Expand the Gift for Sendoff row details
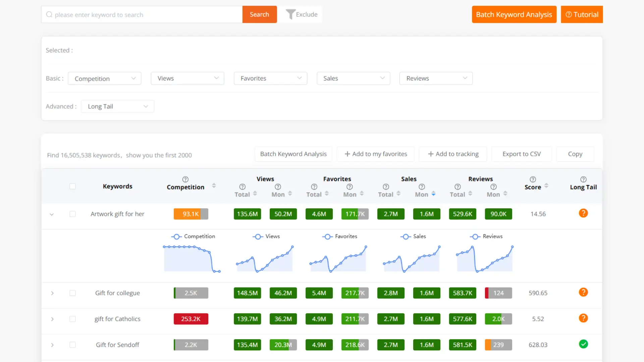644x362 pixels. click(x=52, y=345)
